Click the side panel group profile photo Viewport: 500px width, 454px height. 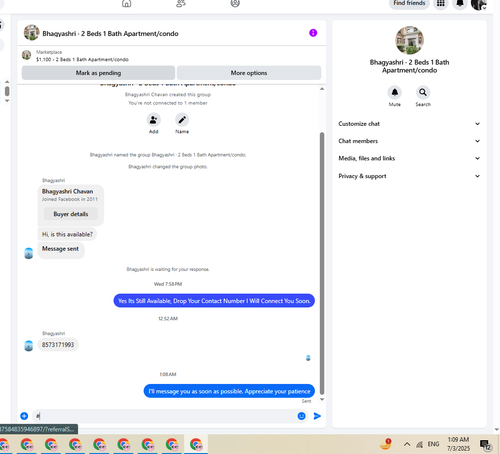pos(409,40)
